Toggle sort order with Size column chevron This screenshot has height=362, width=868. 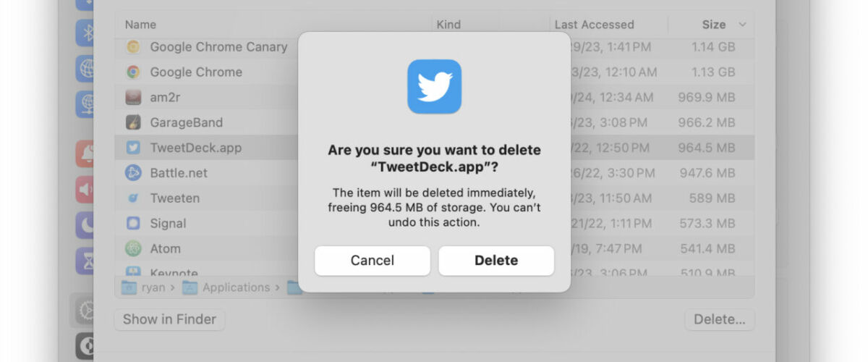(742, 25)
